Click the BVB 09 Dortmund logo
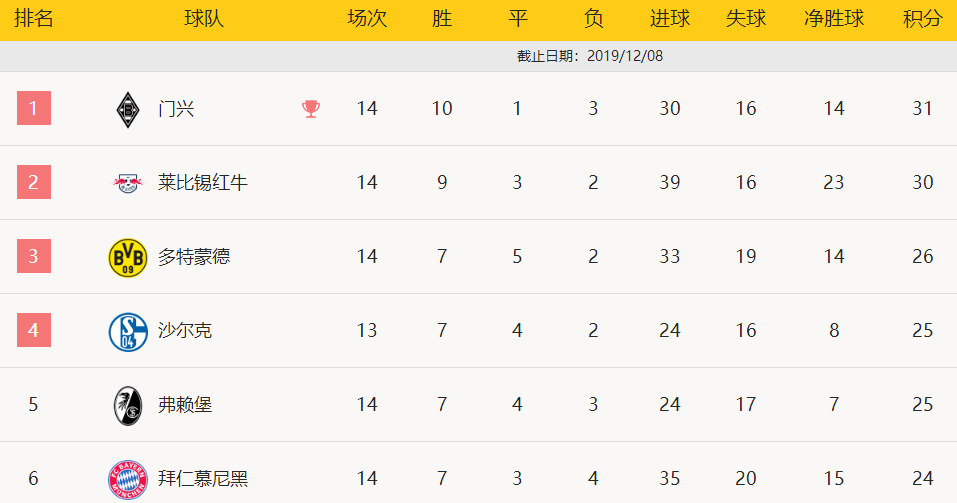The height and width of the screenshot is (503, 957). pyautogui.click(x=128, y=258)
